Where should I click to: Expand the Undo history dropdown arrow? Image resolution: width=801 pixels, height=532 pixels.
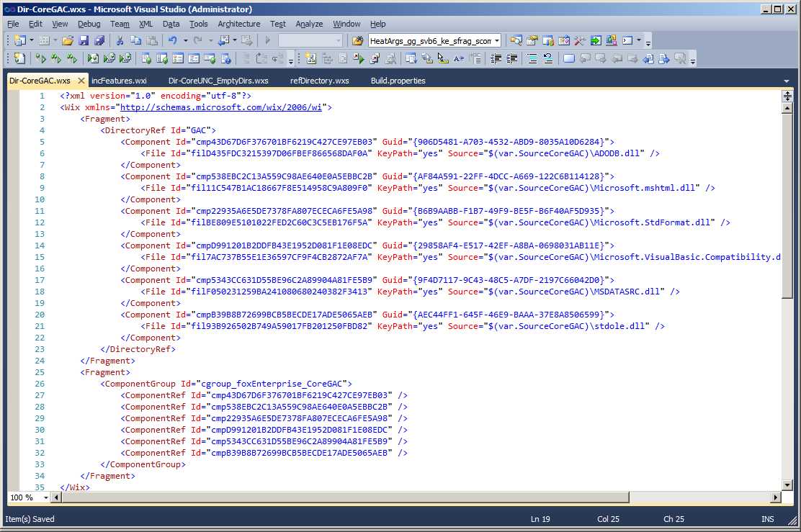[x=185, y=40]
